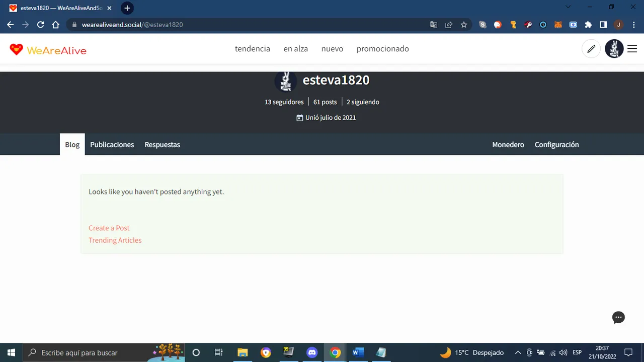Open the Configuración settings tab
The height and width of the screenshot is (362, 644).
coord(557,144)
